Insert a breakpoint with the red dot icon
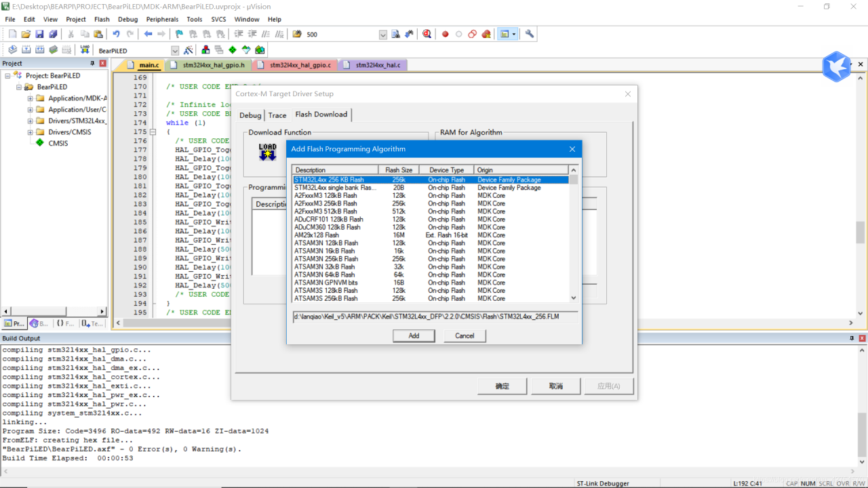 click(x=446, y=34)
